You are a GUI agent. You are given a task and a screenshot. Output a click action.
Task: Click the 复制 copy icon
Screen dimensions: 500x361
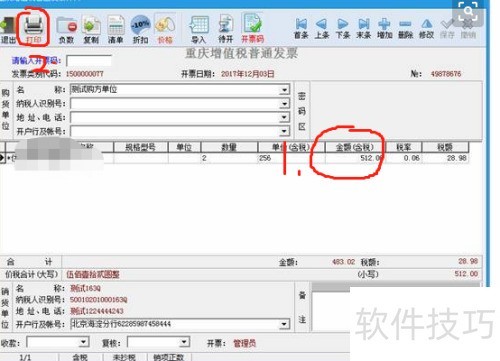click(x=91, y=30)
